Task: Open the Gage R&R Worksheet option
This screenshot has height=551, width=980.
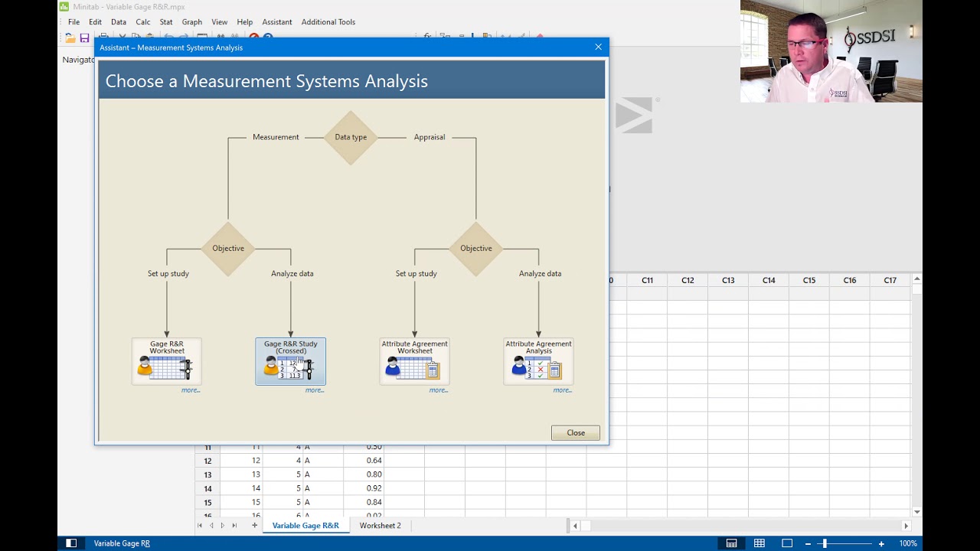Action: (167, 361)
